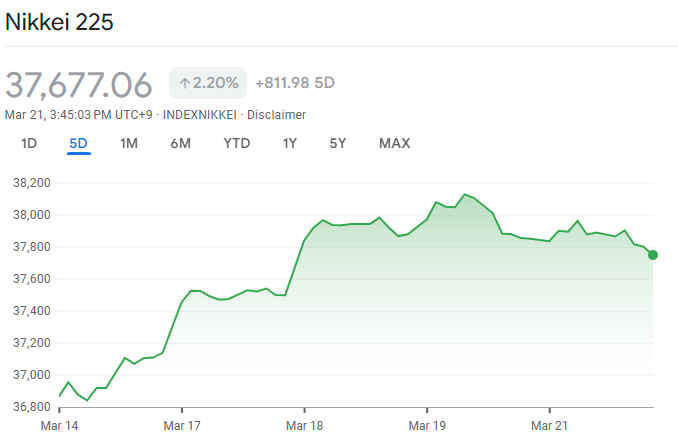Screen dimensions: 678x447
Task: Click the 37,000 y-axis label
Action: pyautogui.click(x=32, y=375)
